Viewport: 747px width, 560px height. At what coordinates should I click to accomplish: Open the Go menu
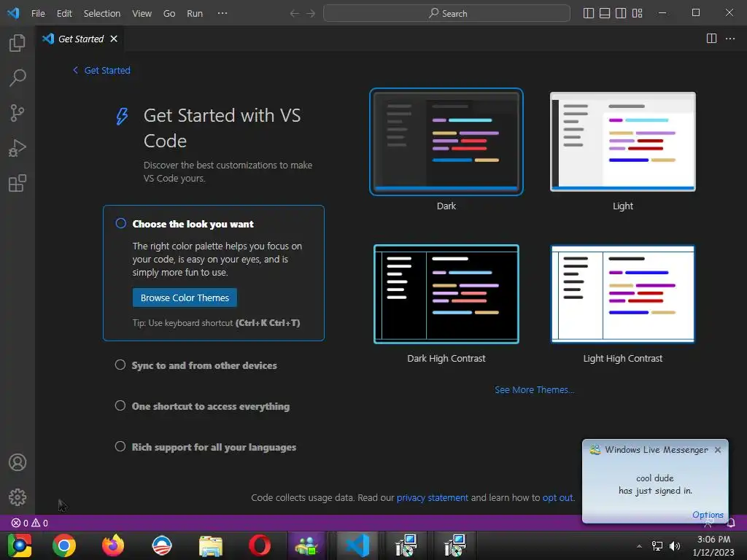pyautogui.click(x=169, y=13)
